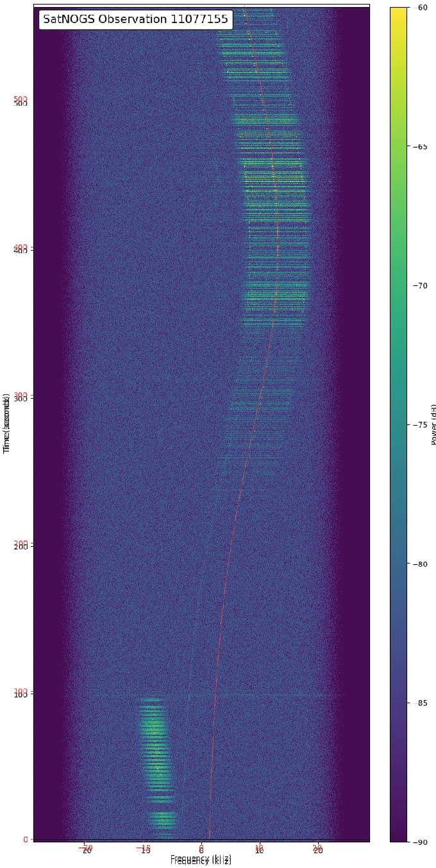The image size is (436, 868).
Task: Click the 0 tick on time axis
Action: [26, 840]
